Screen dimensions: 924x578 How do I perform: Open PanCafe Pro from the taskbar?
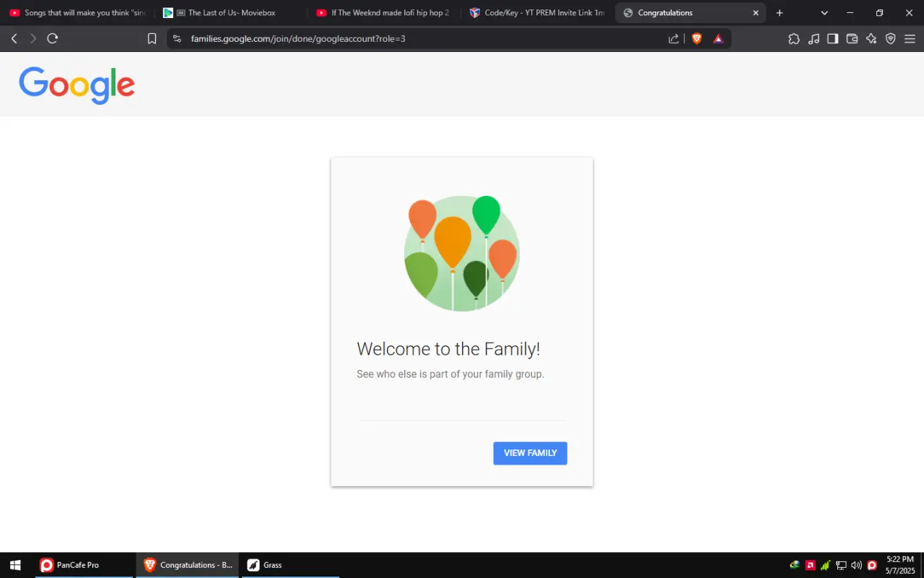point(84,565)
